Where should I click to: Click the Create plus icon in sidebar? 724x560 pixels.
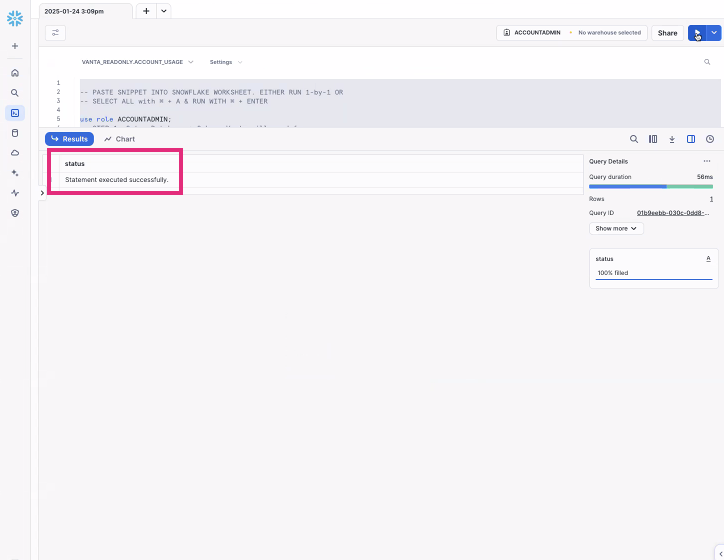point(15,46)
